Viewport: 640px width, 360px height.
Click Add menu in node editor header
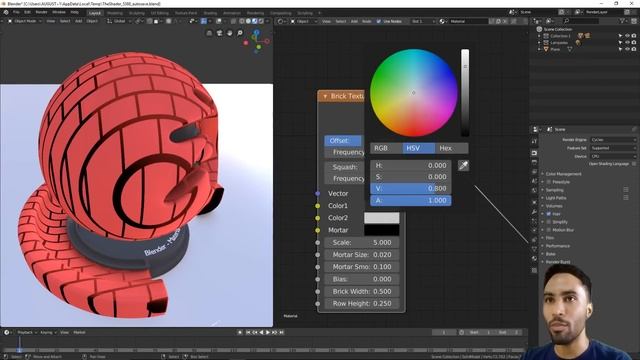click(354, 21)
